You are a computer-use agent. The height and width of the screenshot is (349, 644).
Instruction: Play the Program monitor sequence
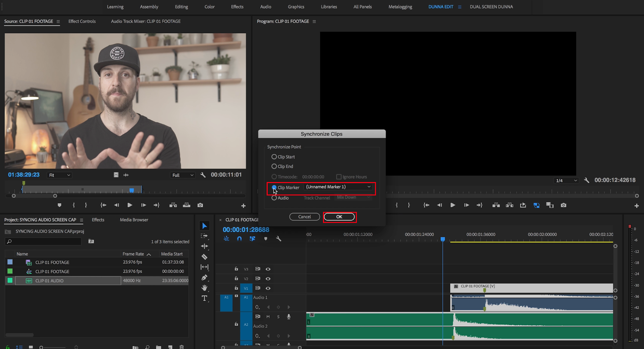[x=453, y=205]
